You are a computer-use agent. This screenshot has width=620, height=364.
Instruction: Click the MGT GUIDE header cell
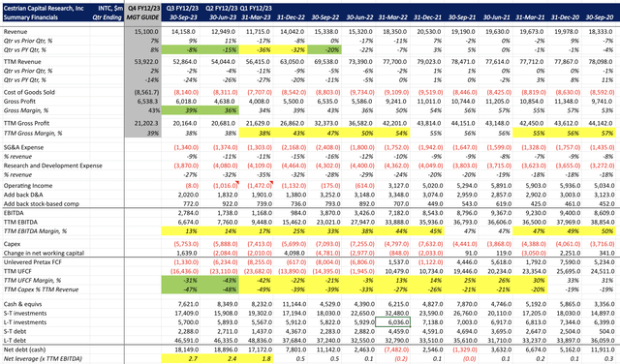(x=142, y=17)
